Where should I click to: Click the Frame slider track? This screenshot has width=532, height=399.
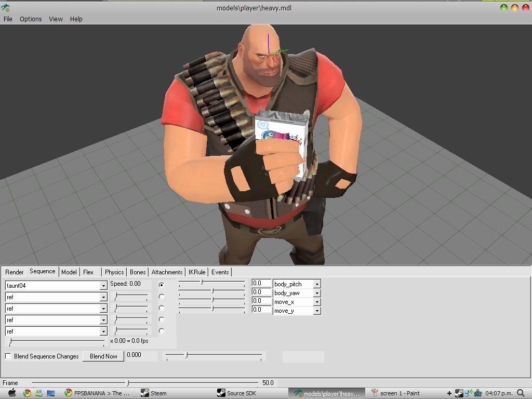pos(145,383)
